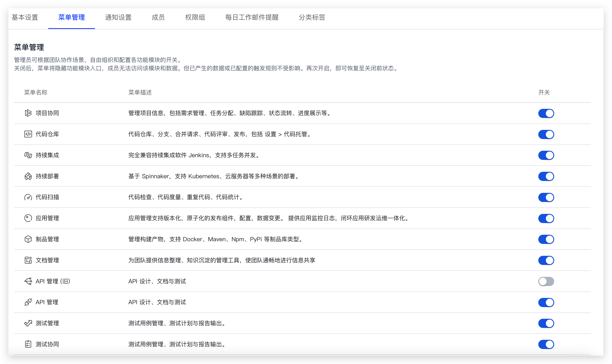Click the 制品管理 menu name
This screenshot has height=364, width=612.
(x=47, y=239)
